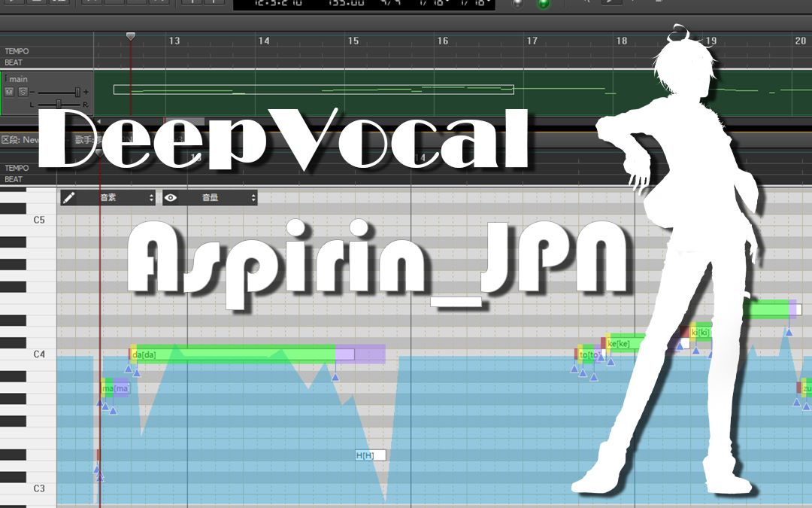This screenshot has height=508, width=812.
Task: Click the TEMPO row in piano roll
Action: pos(17,168)
